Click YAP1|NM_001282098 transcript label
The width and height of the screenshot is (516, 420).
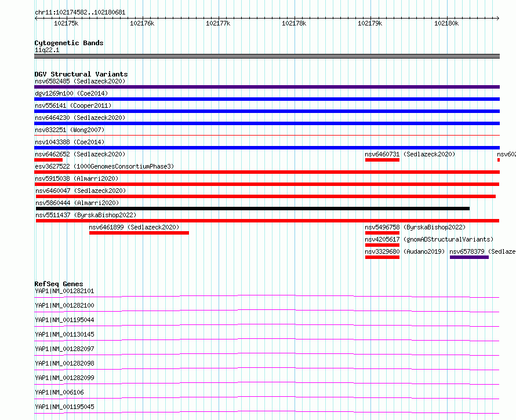tap(64, 363)
